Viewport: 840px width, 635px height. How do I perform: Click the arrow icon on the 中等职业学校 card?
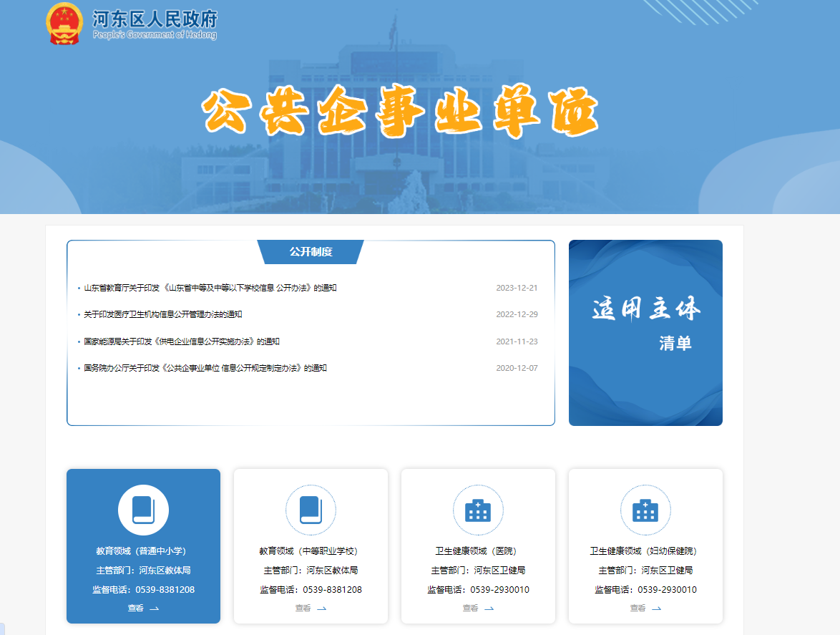tap(321, 609)
